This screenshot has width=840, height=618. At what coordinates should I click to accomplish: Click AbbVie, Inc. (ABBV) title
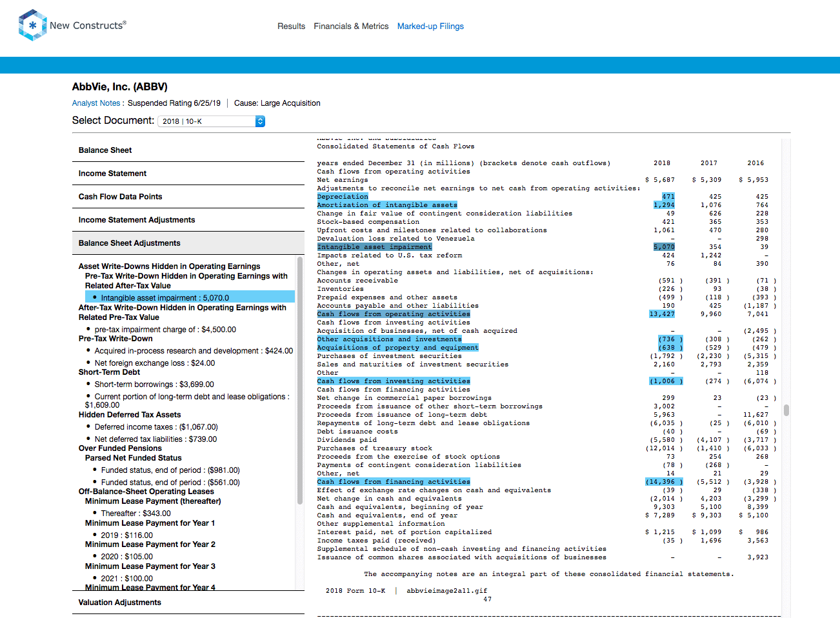(x=120, y=87)
